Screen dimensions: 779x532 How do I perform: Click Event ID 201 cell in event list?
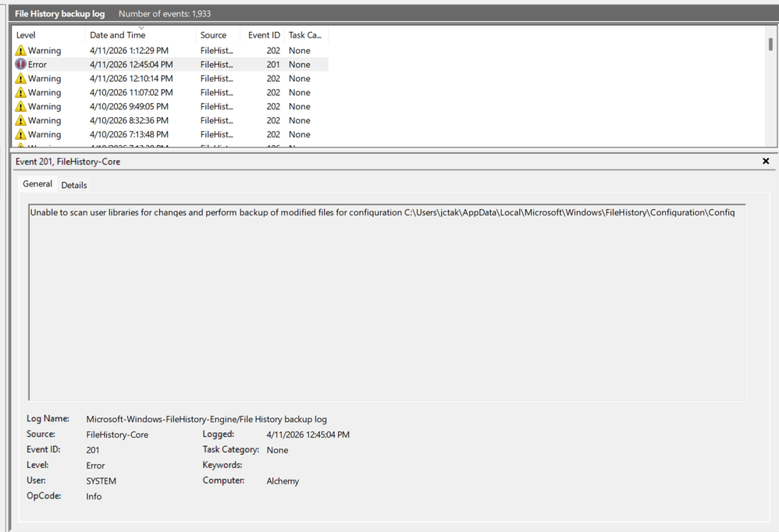pyautogui.click(x=272, y=65)
